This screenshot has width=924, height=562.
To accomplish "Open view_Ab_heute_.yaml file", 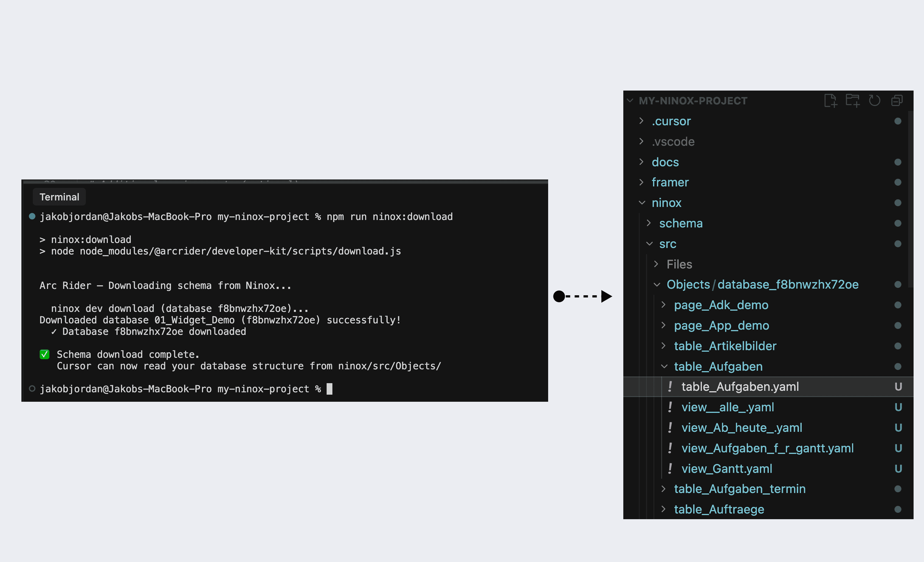I will 741,428.
